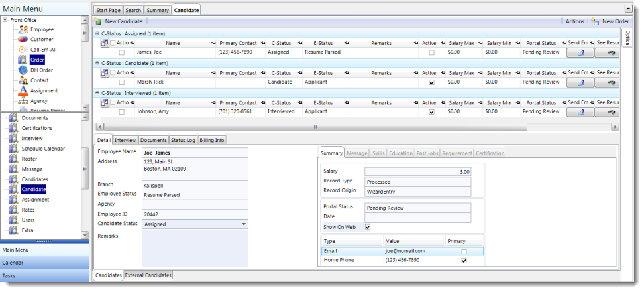
Task: Click Send Email button for Joe James
Action: tap(580, 52)
